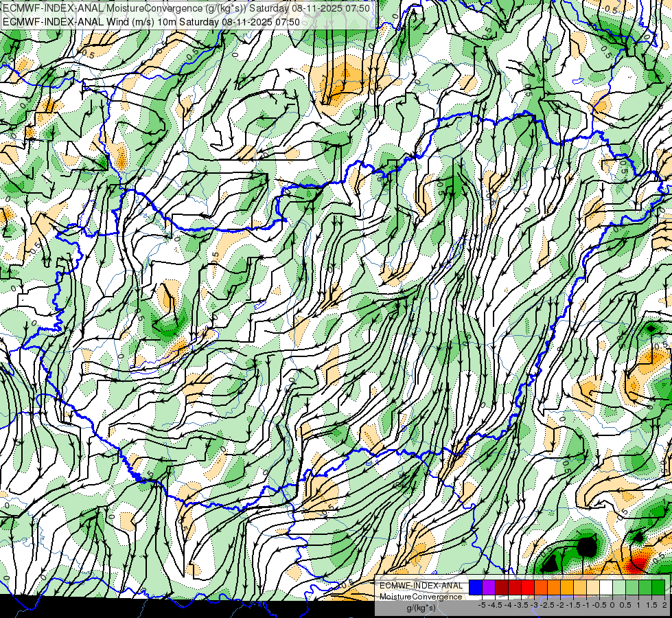672x618 pixels.
Task: Click the legend tick value -3.5
Action: pos(521,605)
